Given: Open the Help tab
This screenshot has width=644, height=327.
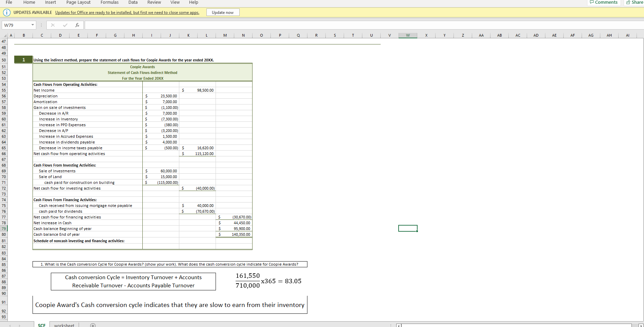Looking at the screenshot, I should click(194, 2).
